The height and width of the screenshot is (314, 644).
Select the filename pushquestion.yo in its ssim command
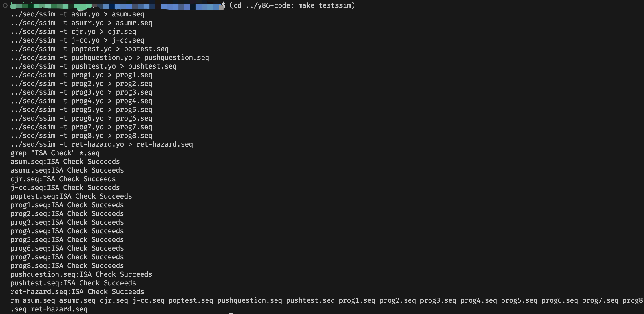pos(102,57)
